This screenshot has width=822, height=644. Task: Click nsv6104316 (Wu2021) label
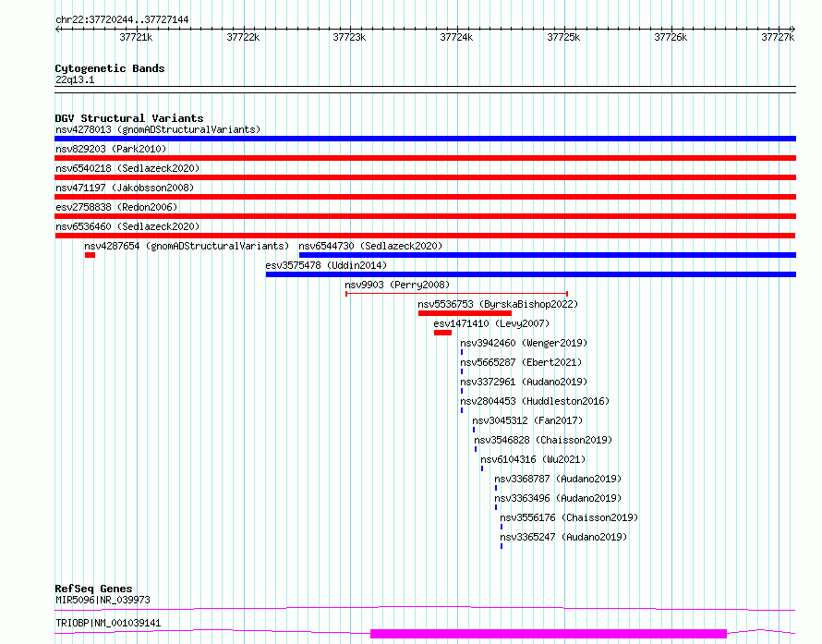[x=533, y=459]
